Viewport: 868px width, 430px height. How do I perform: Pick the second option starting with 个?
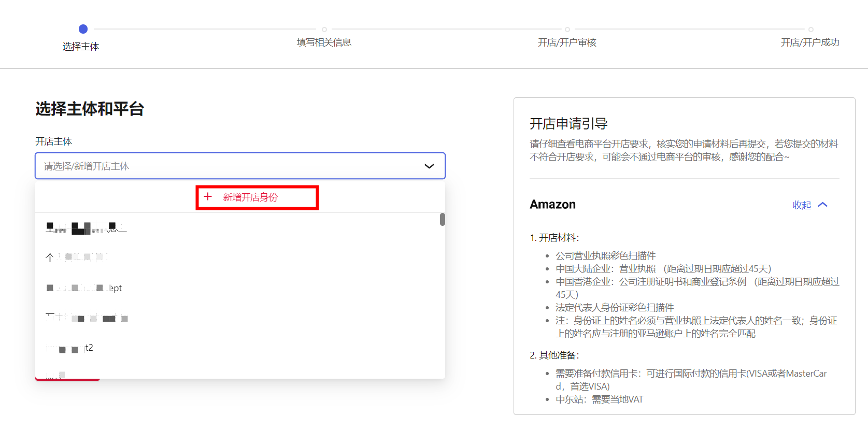pos(76,257)
